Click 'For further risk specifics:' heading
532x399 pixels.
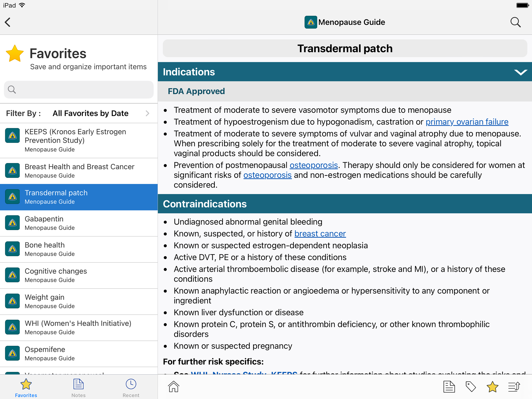[213, 362]
